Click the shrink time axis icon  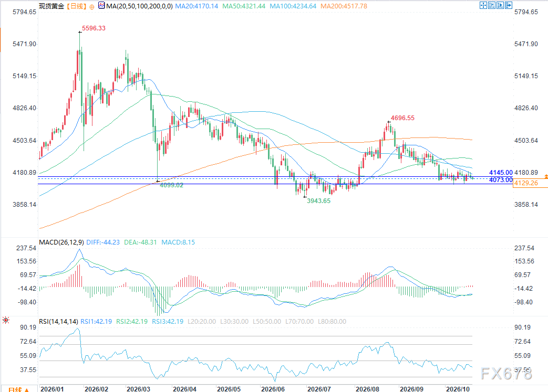[492, 5]
